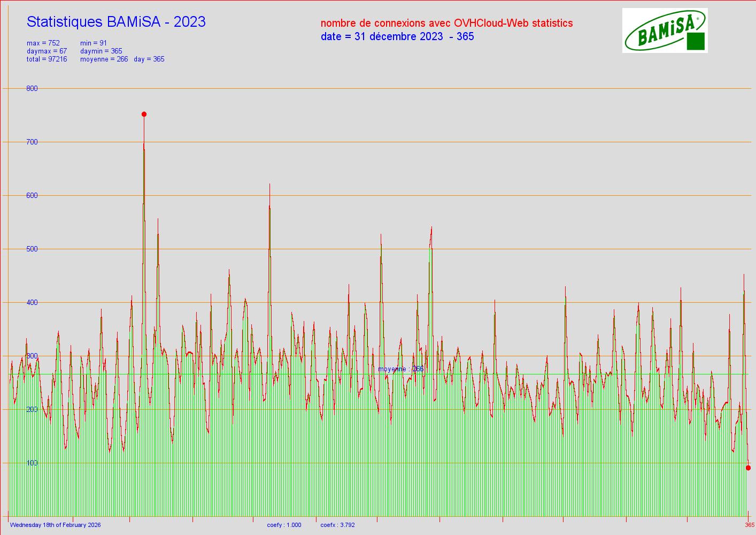Viewport: 756px width, 535px height.
Task: Click the red OVHCloud-Web statistics heading
Action: click(446, 23)
